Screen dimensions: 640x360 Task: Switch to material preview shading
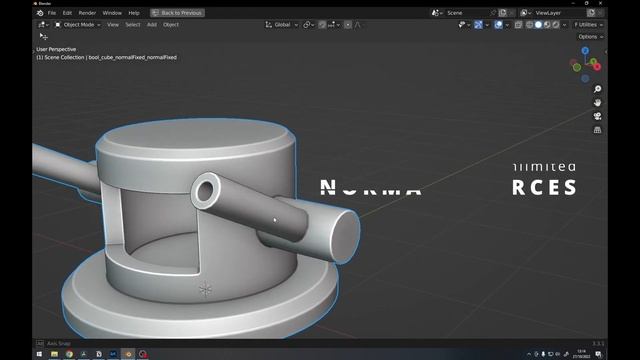(x=547, y=25)
